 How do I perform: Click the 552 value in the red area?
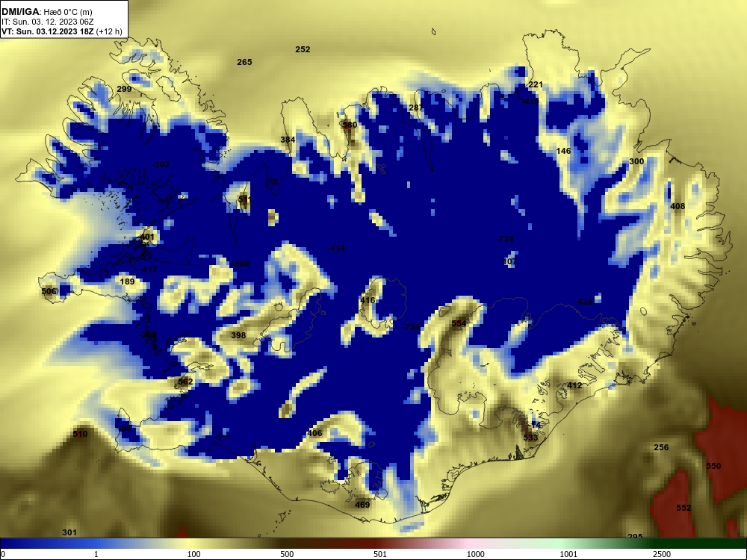click(684, 508)
